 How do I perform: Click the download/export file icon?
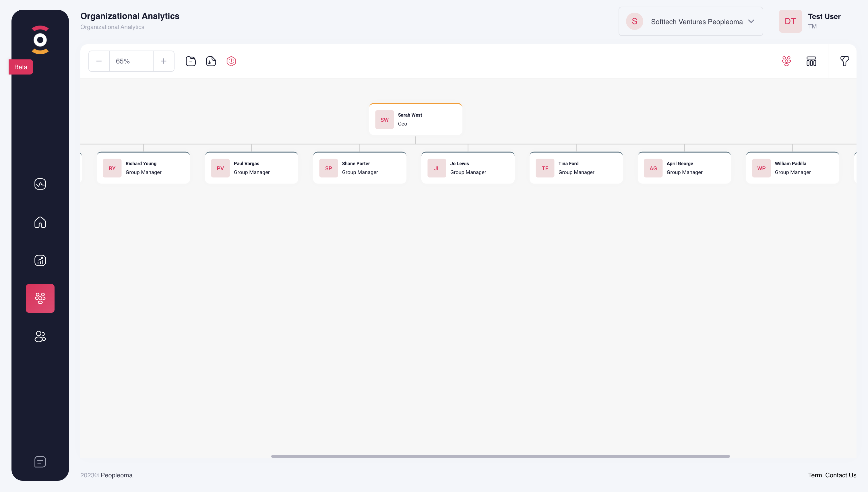(x=211, y=61)
